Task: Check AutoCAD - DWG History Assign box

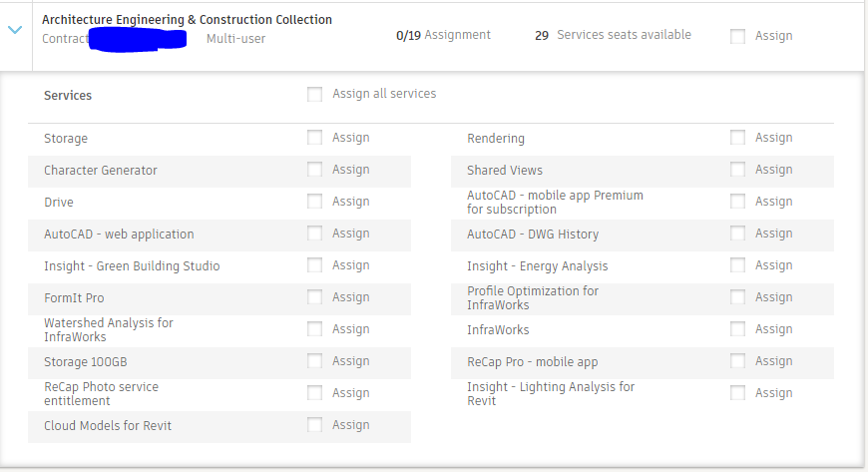Action: click(x=737, y=234)
